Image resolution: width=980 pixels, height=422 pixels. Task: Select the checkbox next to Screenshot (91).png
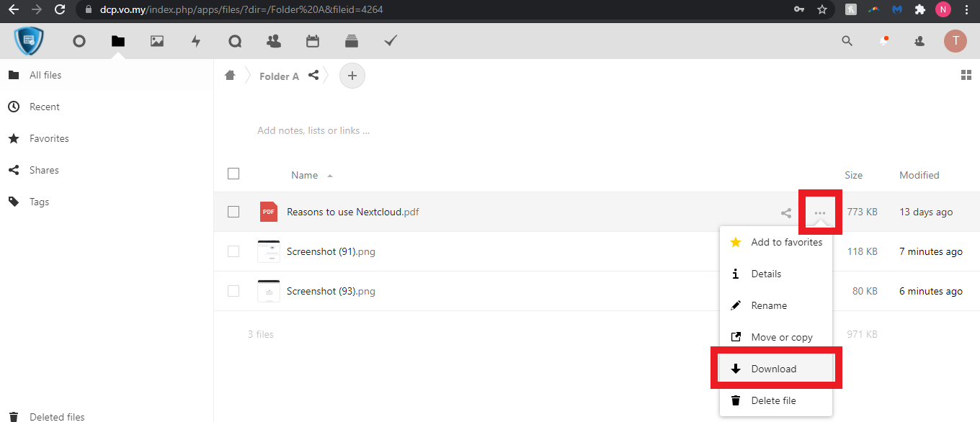click(x=233, y=251)
